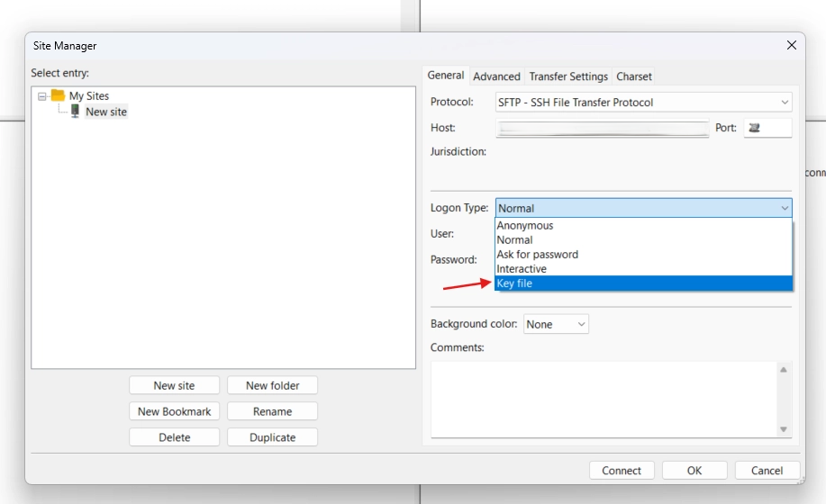The image size is (826, 504).
Task: Confirm with the OK button
Action: click(x=694, y=471)
